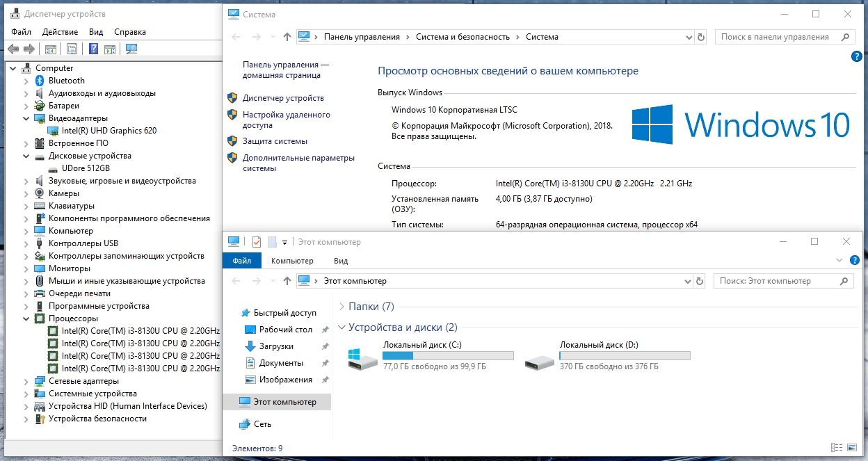
Task: Collapse the Устройства и диски (2) group
Action: (x=341, y=327)
